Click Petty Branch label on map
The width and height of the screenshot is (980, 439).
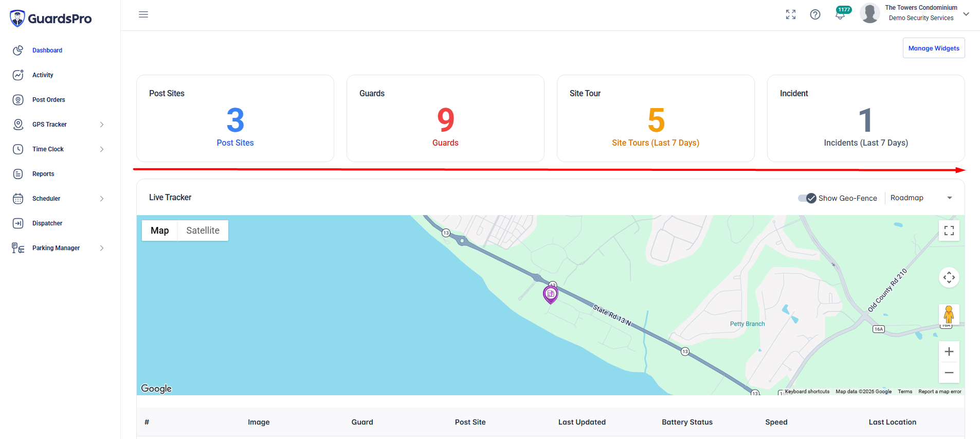tap(747, 324)
